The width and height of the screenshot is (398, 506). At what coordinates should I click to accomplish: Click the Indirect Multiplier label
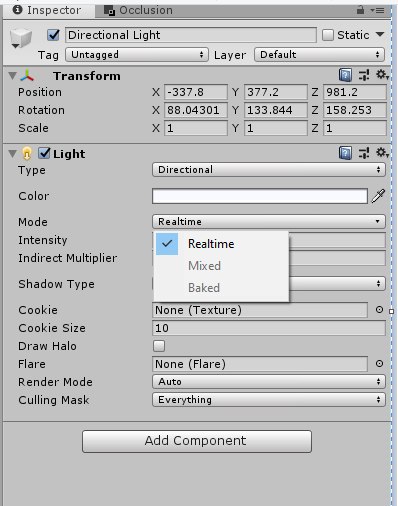click(x=68, y=258)
